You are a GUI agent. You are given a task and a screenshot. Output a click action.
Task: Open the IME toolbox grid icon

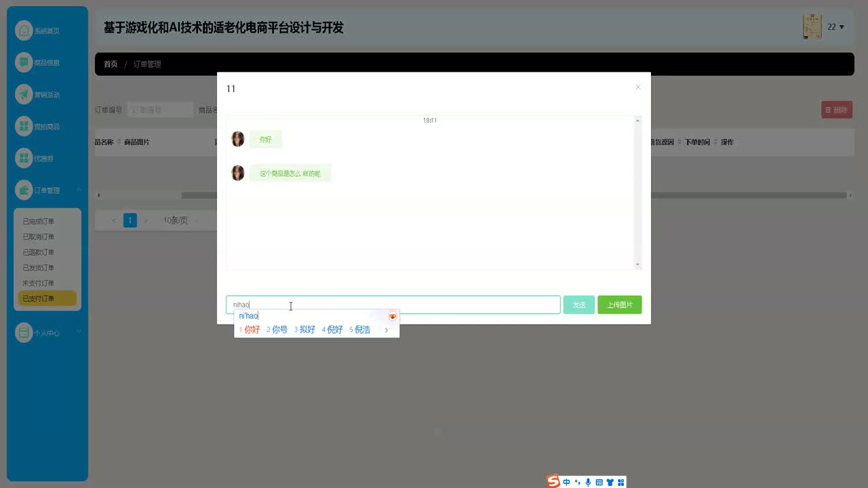(x=620, y=483)
